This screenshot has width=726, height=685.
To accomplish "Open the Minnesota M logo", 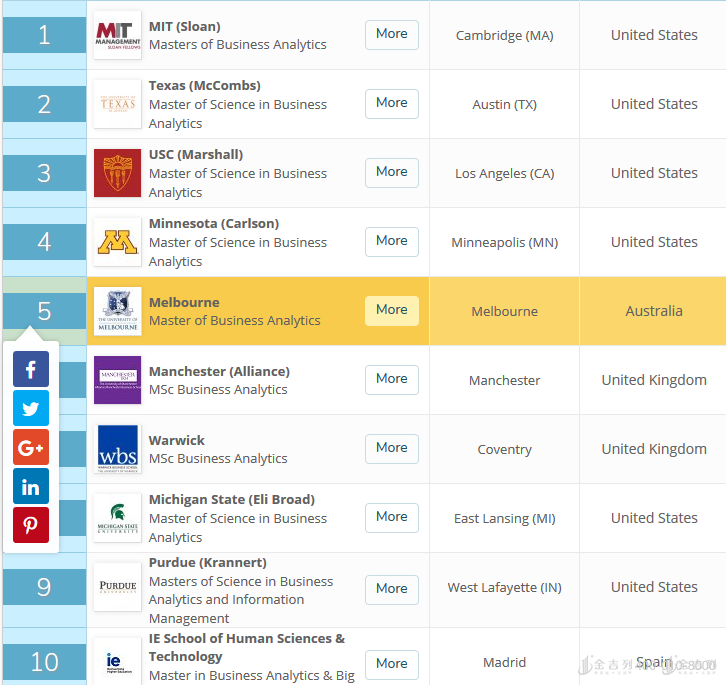I will (x=118, y=242).
